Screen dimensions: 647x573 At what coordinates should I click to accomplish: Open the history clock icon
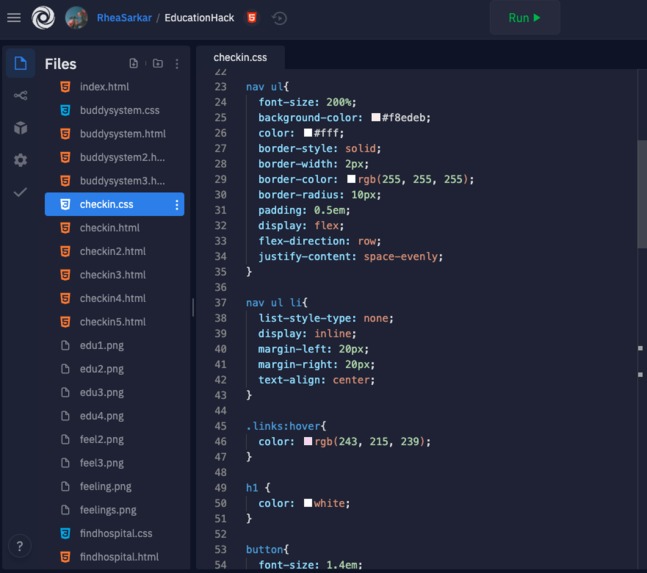pos(279,18)
